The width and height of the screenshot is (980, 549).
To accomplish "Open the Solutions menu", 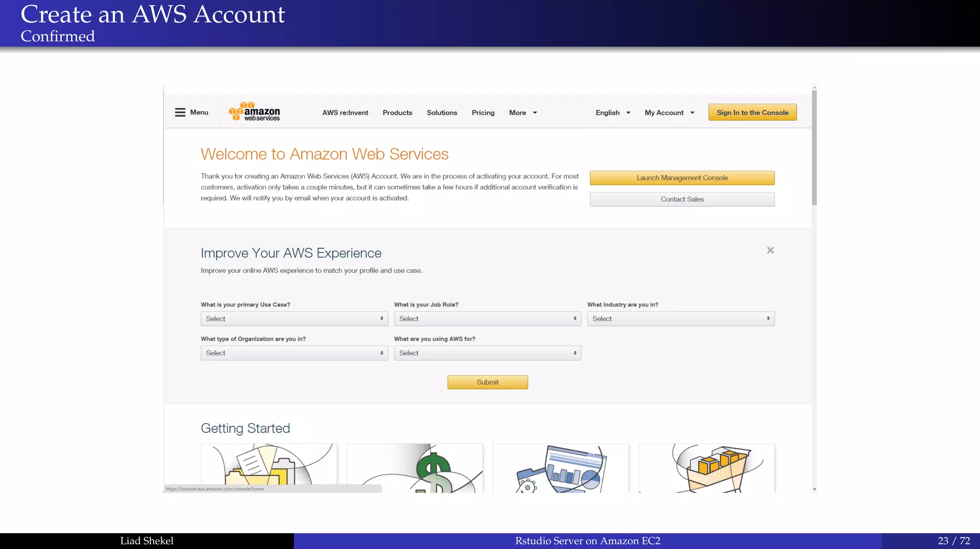I will [x=442, y=112].
